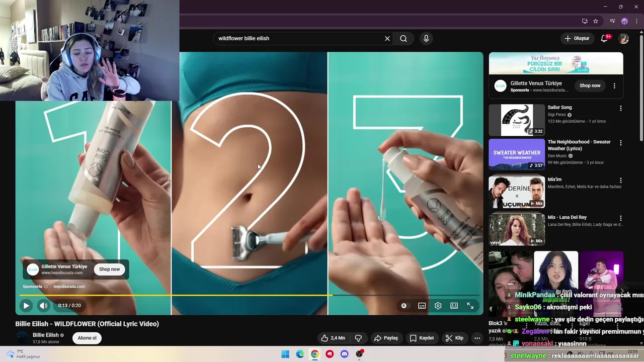
Task: Open options for the sidebar Gillette Venus ad
Action: (x=614, y=86)
